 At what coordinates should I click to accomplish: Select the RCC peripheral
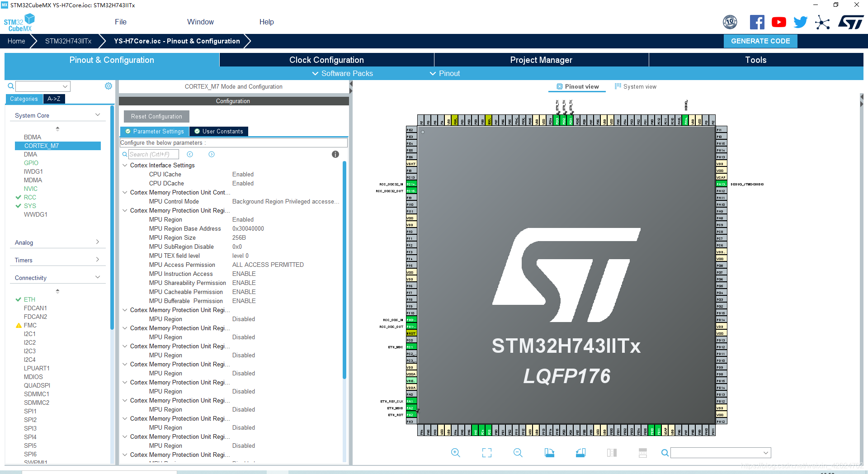click(30, 197)
